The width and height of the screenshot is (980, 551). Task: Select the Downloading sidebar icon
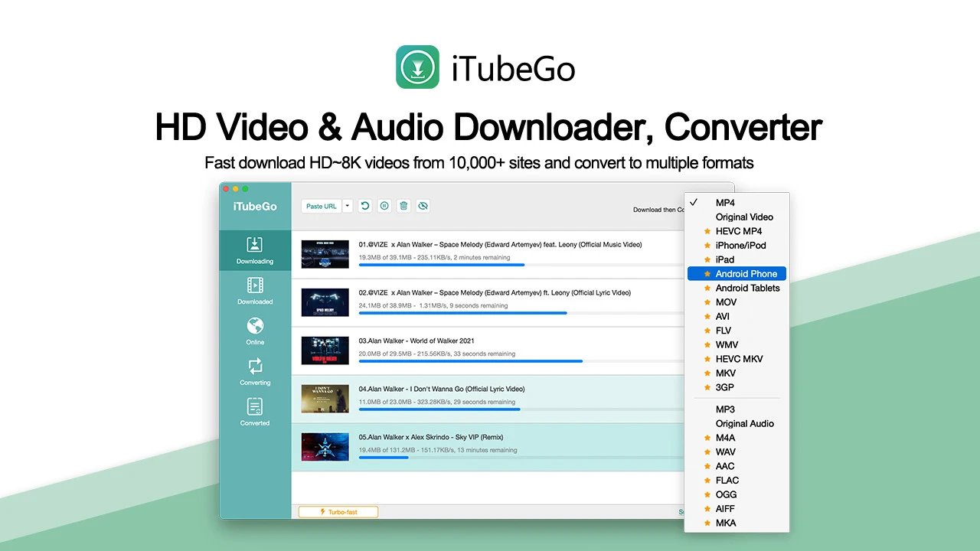[x=255, y=250]
